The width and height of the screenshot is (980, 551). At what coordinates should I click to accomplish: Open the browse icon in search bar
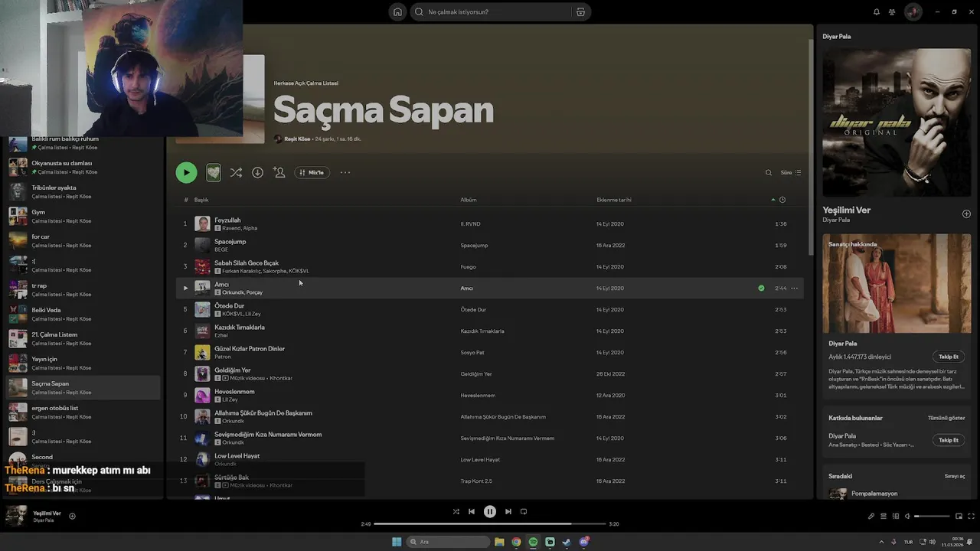click(580, 12)
